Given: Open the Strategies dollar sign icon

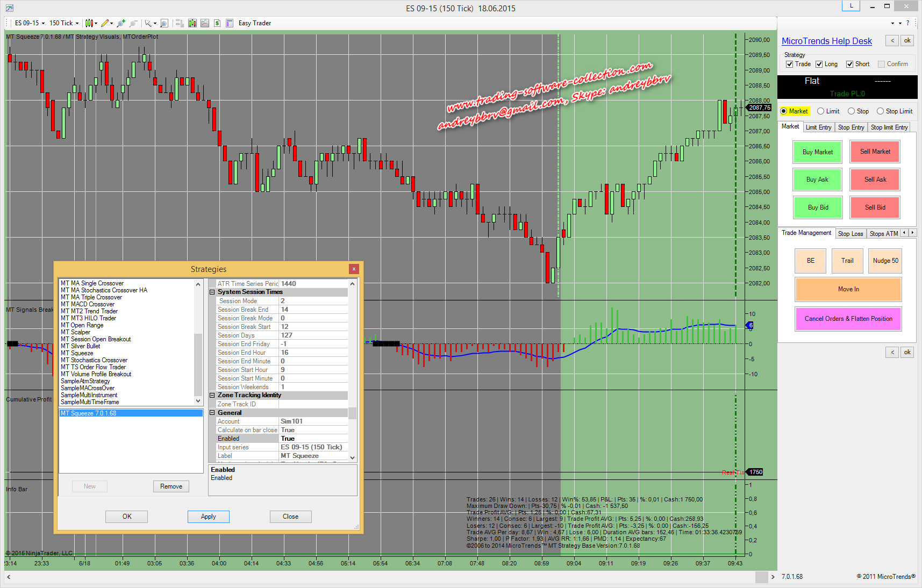Looking at the screenshot, I should coord(217,23).
